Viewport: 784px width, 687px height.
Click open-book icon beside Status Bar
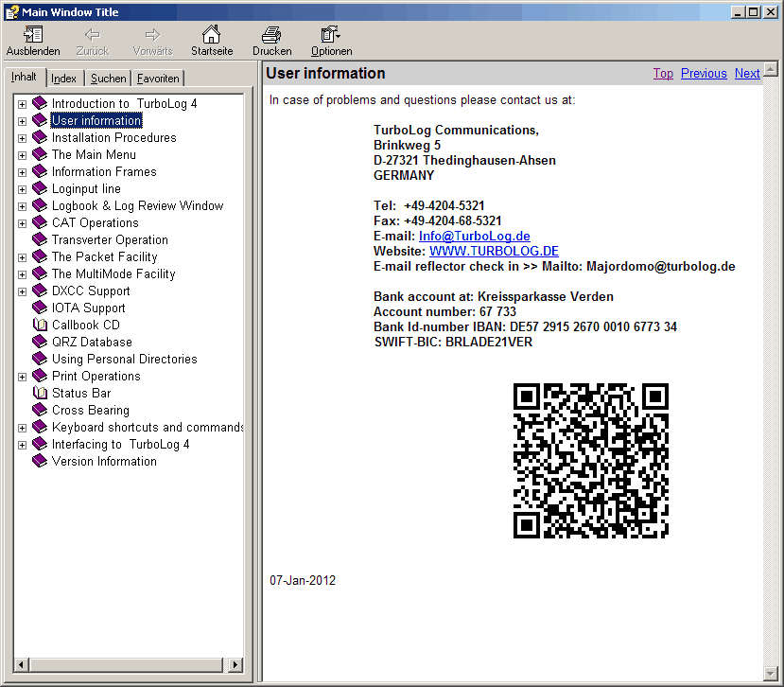(40, 393)
